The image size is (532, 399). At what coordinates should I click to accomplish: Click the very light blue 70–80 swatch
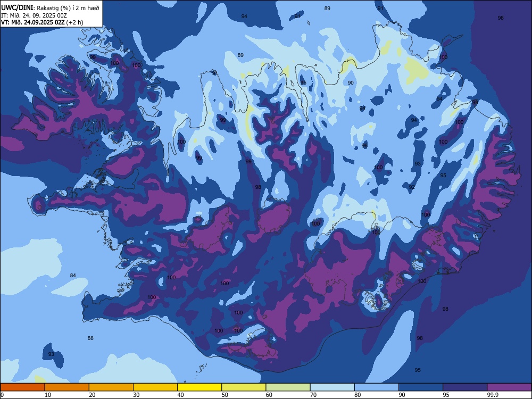click(x=332, y=387)
